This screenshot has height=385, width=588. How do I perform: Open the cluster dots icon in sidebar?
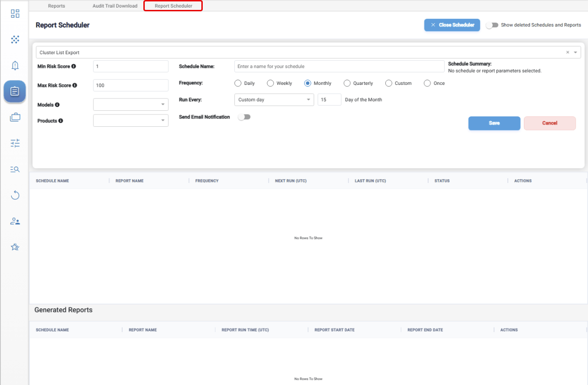pyautogui.click(x=15, y=40)
